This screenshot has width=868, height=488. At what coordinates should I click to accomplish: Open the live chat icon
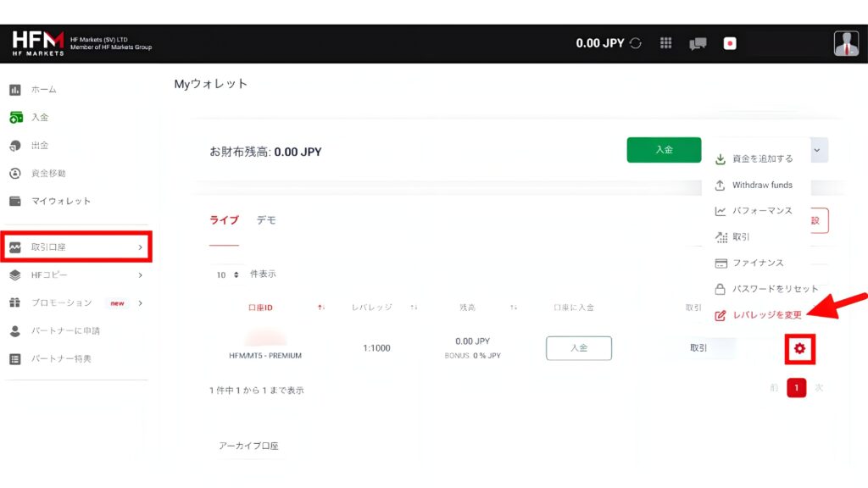[698, 44]
